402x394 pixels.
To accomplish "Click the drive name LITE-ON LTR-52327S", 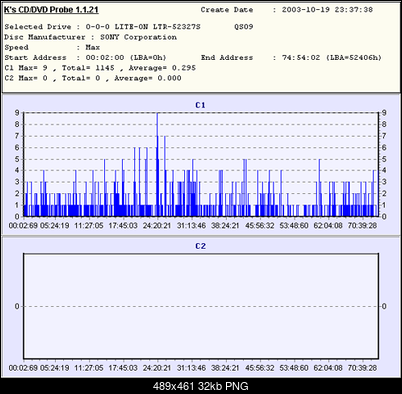I will (x=157, y=27).
